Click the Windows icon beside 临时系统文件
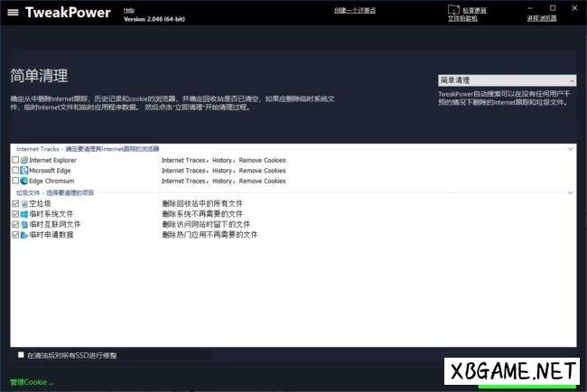This screenshot has height=392, width=587. (24, 214)
